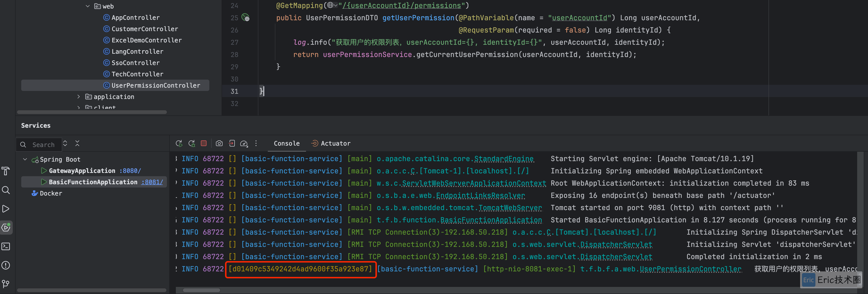Image resolution: width=868 pixels, height=294 pixels.
Task: Open the StandardEngine class link
Action: pyautogui.click(x=504, y=159)
